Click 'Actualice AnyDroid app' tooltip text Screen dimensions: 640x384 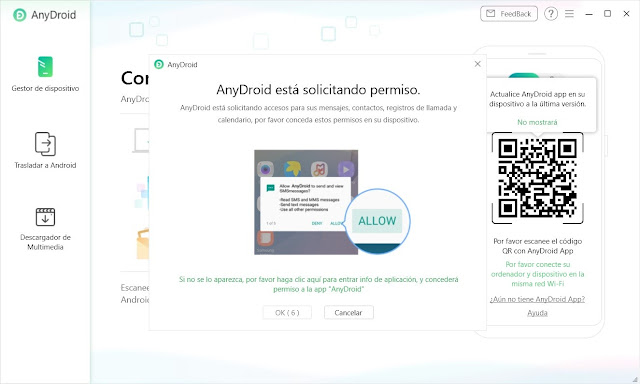537,99
